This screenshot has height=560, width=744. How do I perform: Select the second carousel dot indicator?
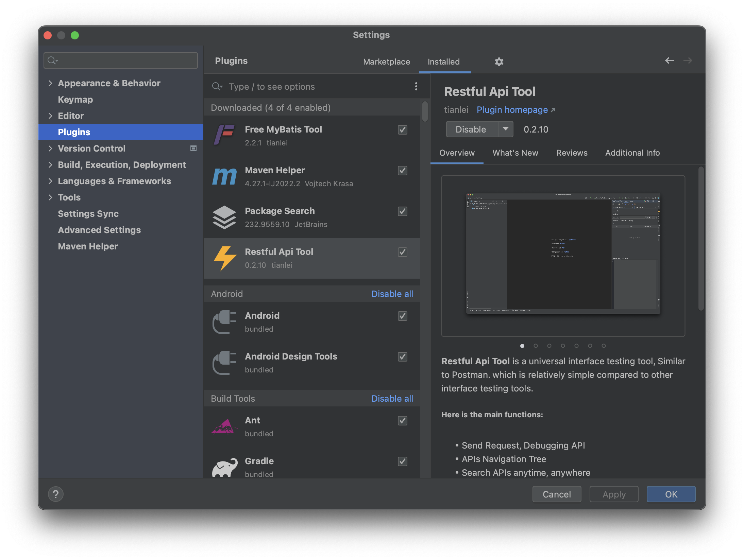[536, 346]
